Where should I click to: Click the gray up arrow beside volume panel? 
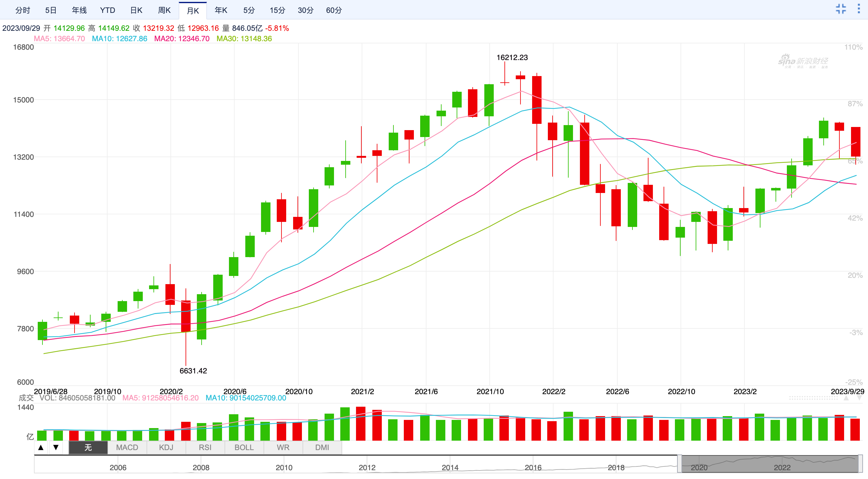coord(846,398)
